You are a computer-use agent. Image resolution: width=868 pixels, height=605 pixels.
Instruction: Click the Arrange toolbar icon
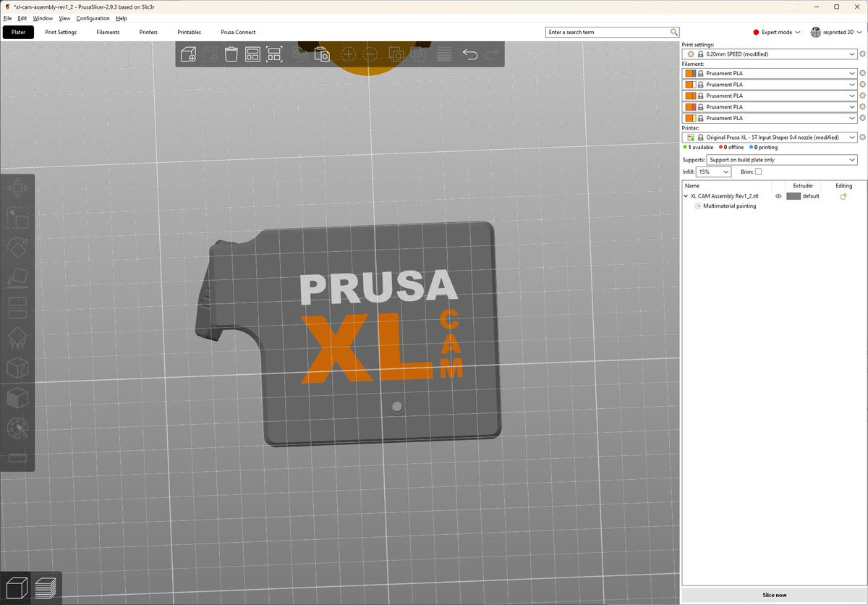[x=252, y=54]
